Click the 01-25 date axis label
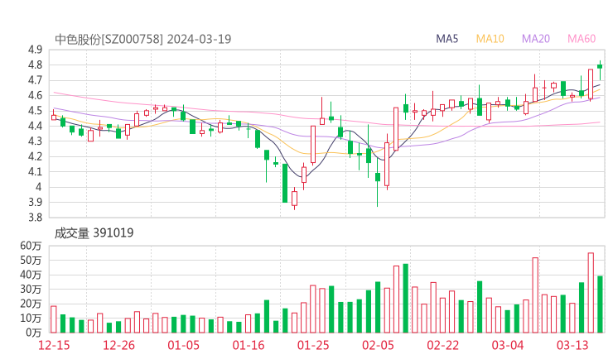 tap(313, 345)
